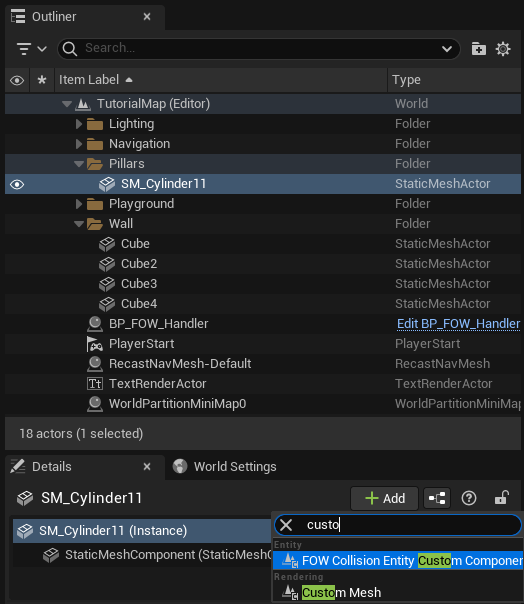
Task: Click the Cube2 static mesh icon
Action: (x=107, y=264)
